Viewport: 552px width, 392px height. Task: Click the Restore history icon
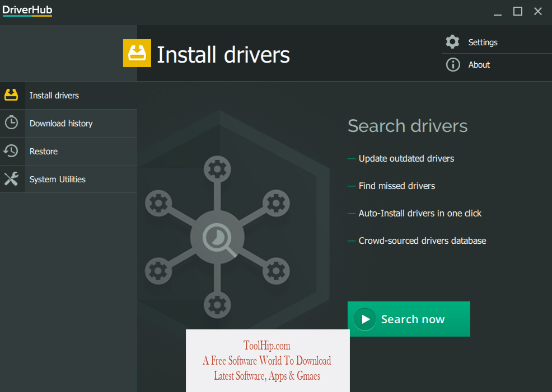[x=11, y=151]
